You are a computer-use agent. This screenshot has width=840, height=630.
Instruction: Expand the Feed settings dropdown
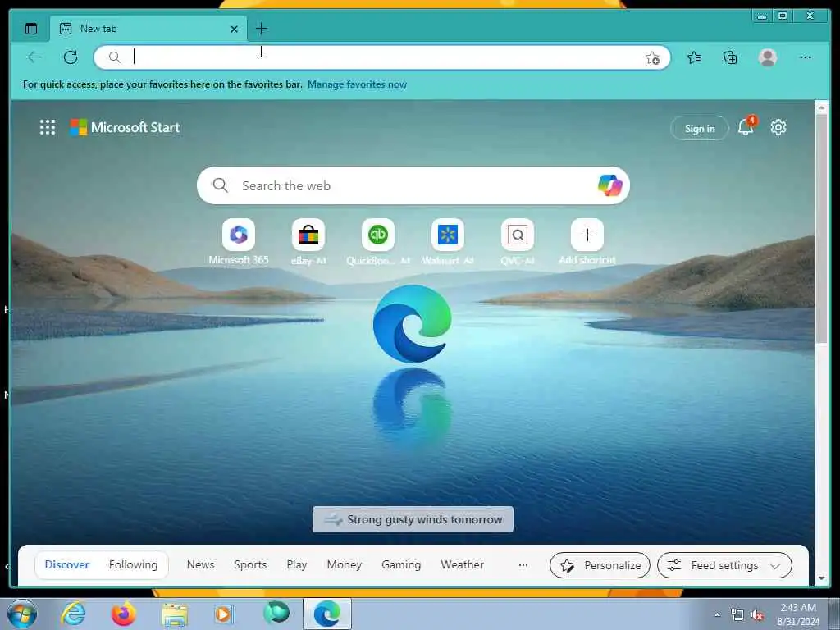pyautogui.click(x=724, y=565)
